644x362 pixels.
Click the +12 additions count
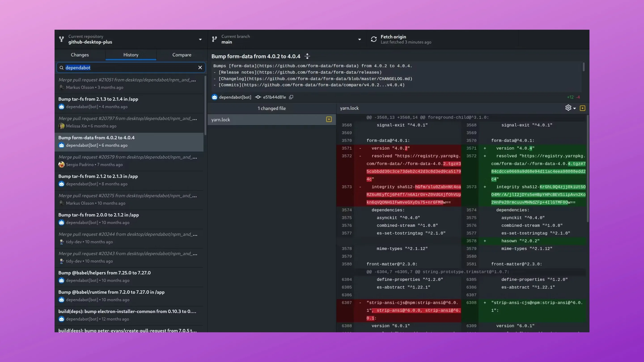click(x=570, y=97)
